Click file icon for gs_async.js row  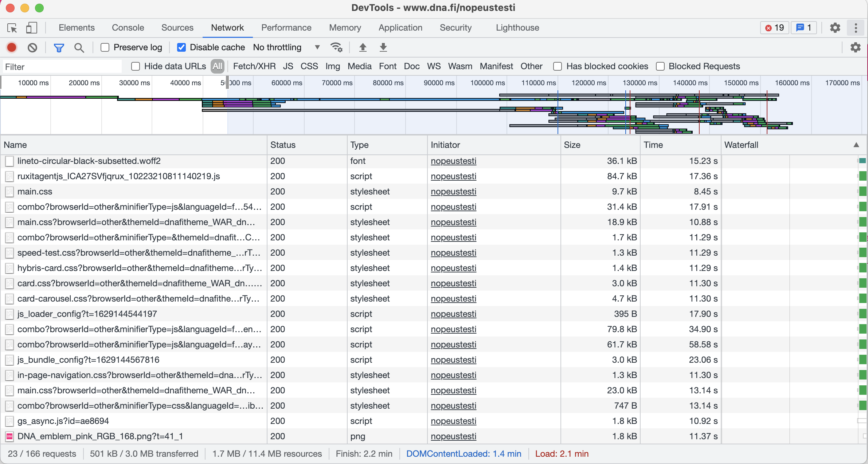click(9, 421)
